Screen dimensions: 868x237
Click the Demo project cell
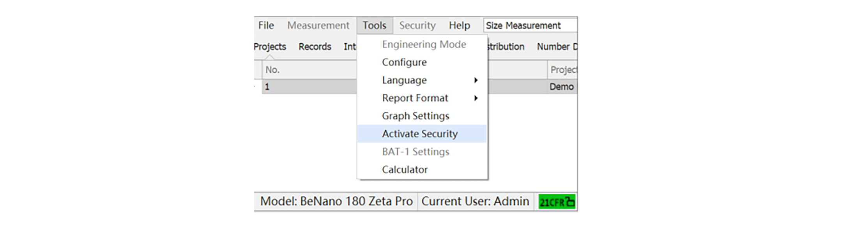(x=561, y=87)
